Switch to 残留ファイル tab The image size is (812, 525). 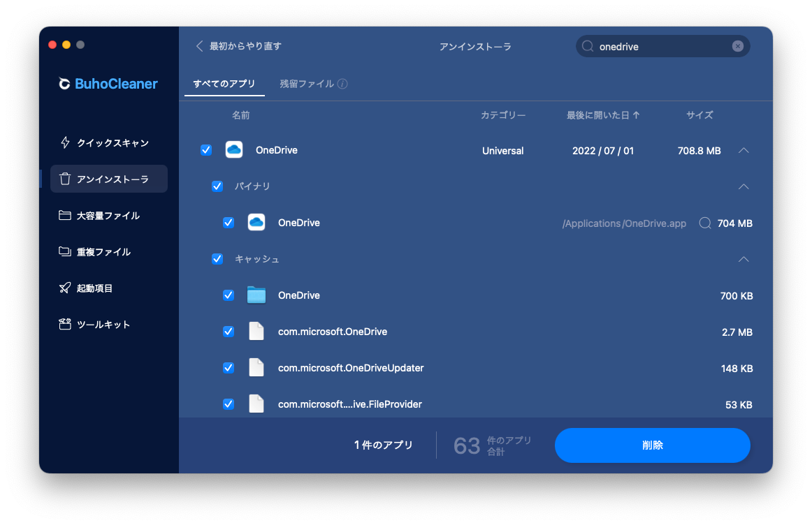pos(307,84)
